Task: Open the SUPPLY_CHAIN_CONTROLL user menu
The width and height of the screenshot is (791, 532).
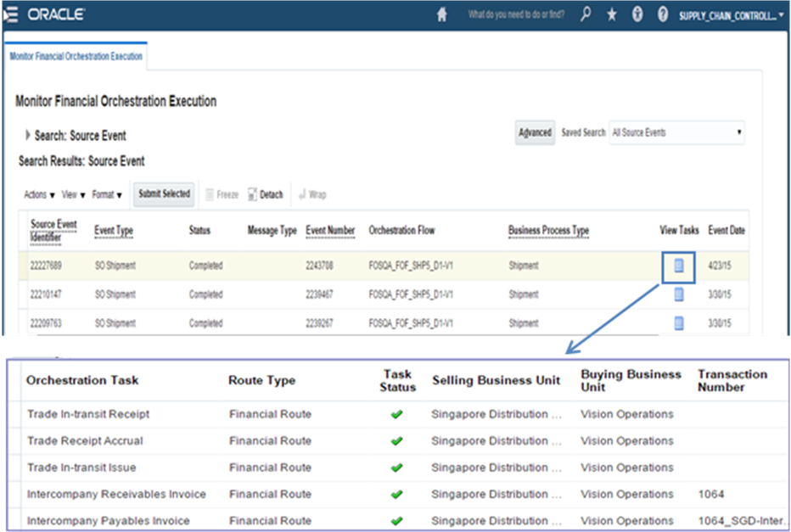Action: click(727, 14)
